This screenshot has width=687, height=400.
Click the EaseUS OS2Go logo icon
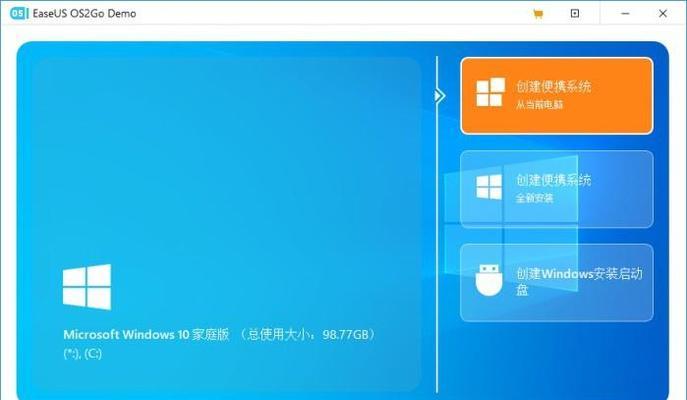click(19, 14)
